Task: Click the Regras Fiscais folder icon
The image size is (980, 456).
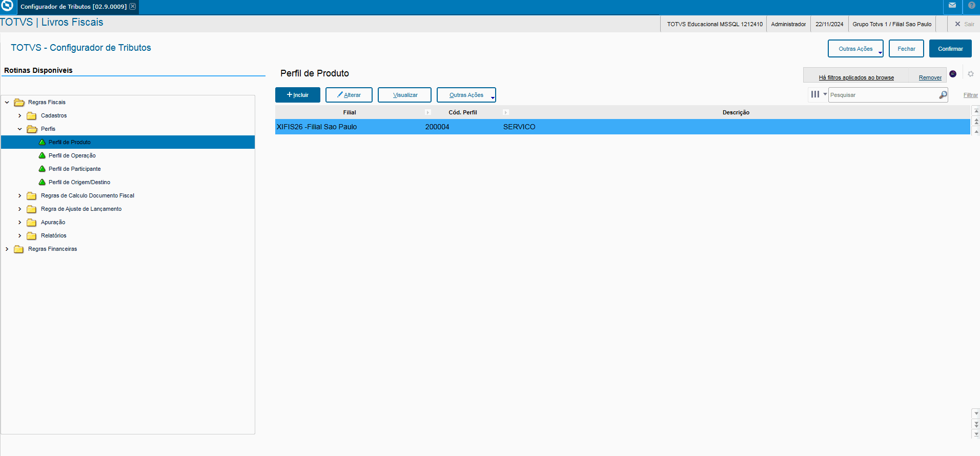Action: click(x=19, y=102)
